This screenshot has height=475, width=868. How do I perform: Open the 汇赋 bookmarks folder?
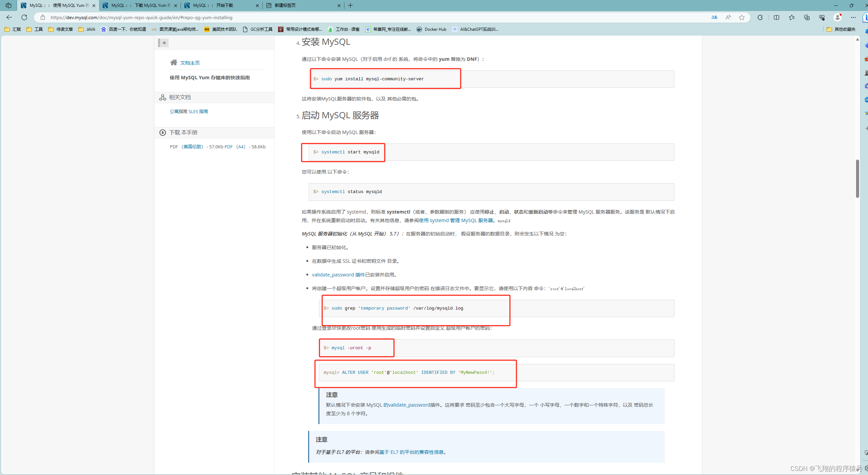click(x=13, y=29)
